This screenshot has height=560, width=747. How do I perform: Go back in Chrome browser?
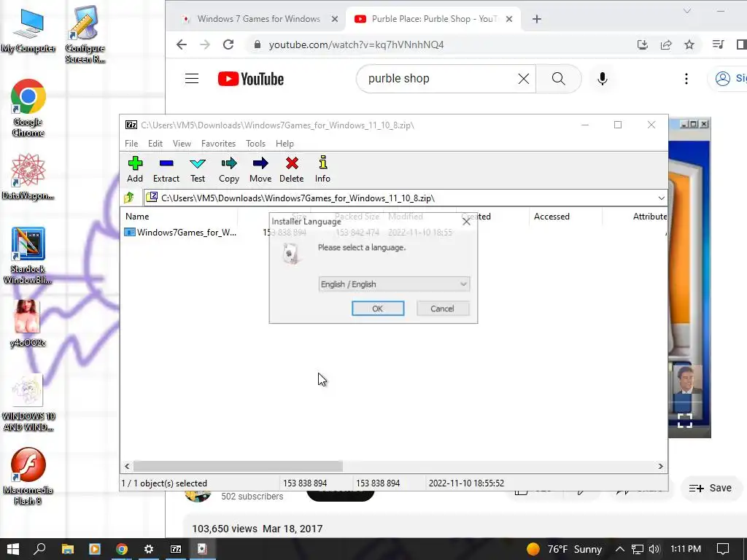coord(182,44)
